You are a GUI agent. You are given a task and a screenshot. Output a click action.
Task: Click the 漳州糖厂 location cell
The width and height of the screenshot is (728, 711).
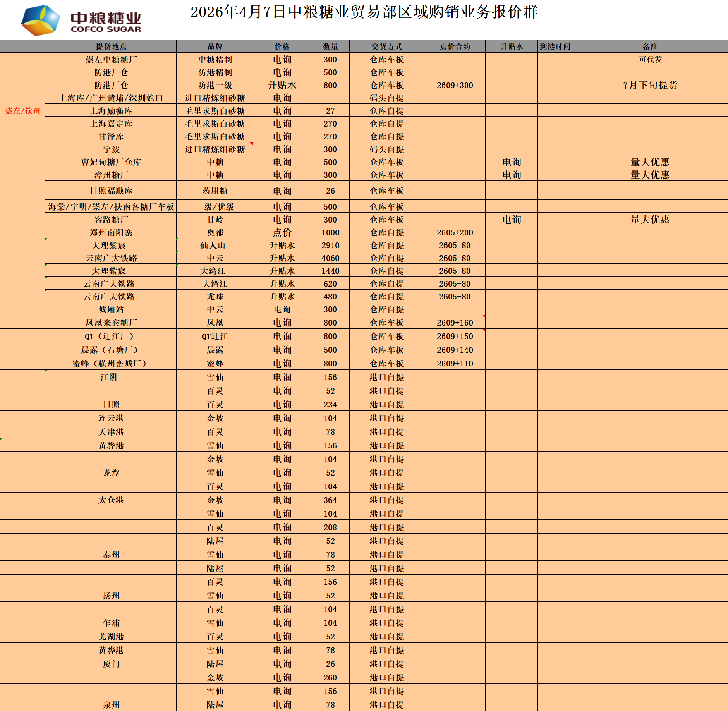111,175
